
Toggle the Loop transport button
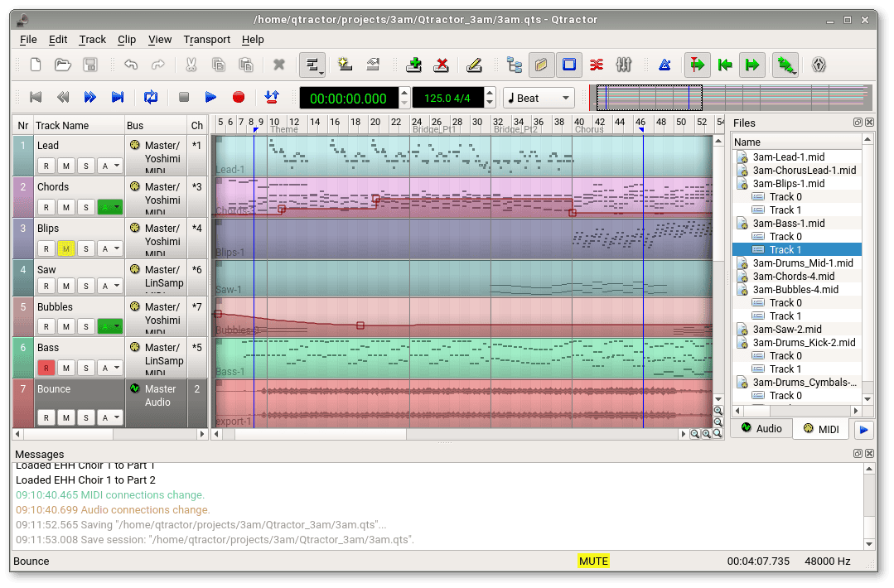pos(151,98)
